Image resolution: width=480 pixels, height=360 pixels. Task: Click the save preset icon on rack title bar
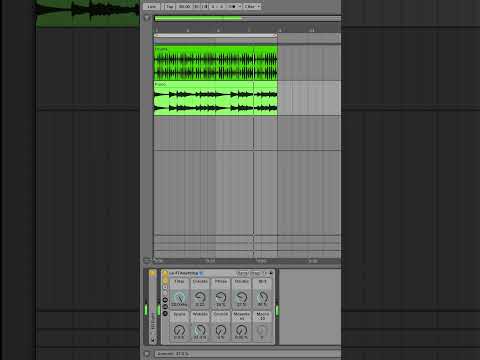271,273
